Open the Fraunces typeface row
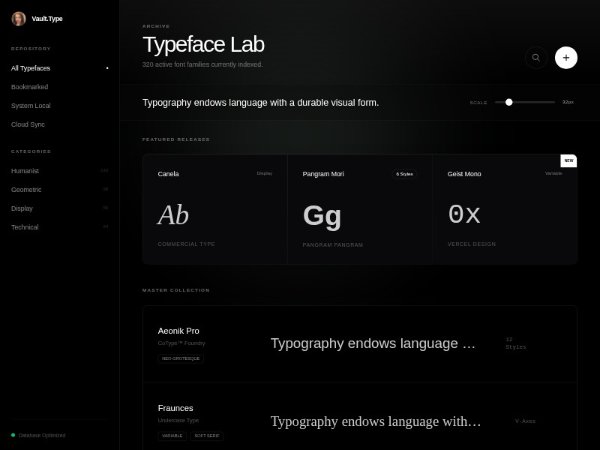Image resolution: width=600 pixels, height=450 pixels. [x=360, y=416]
